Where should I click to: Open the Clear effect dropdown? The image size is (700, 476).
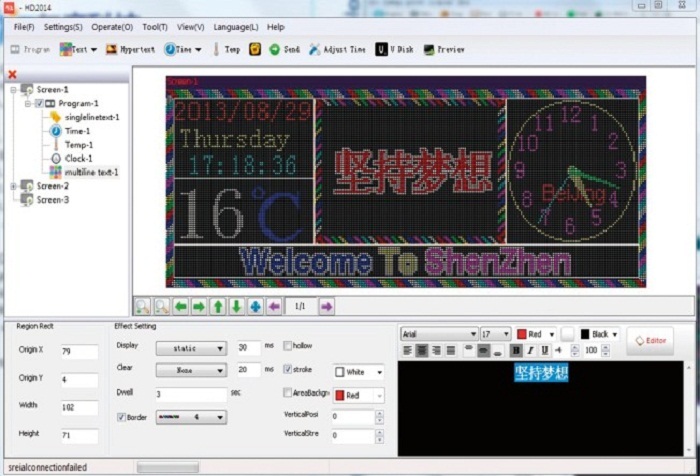pyautogui.click(x=191, y=370)
